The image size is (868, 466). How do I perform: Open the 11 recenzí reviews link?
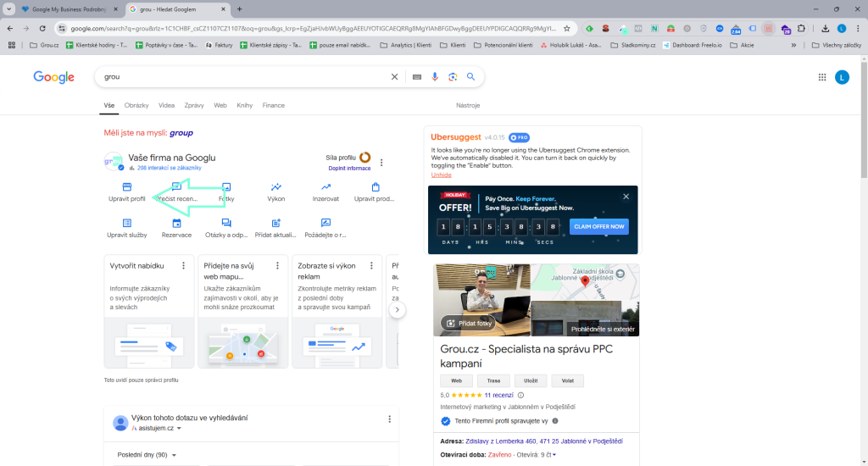tap(498, 395)
